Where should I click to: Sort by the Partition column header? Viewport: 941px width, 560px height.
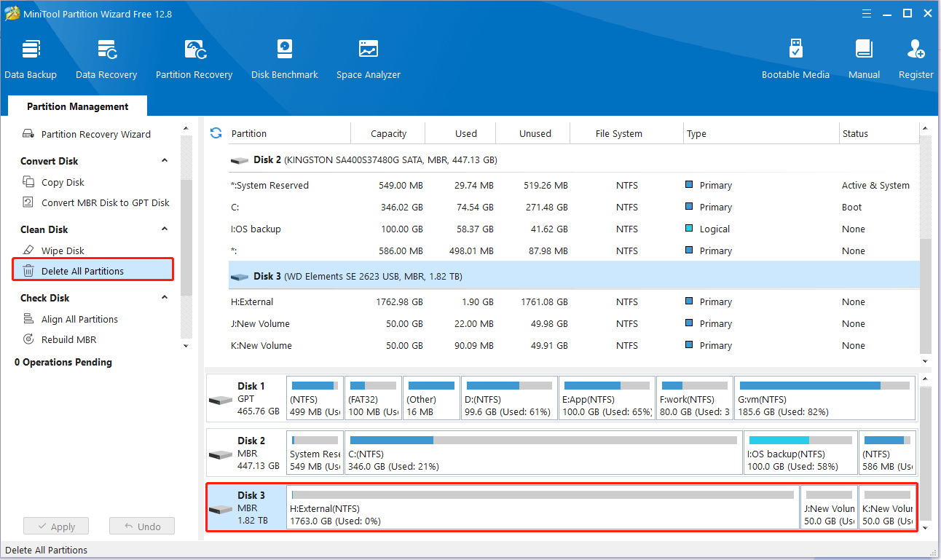pos(289,133)
